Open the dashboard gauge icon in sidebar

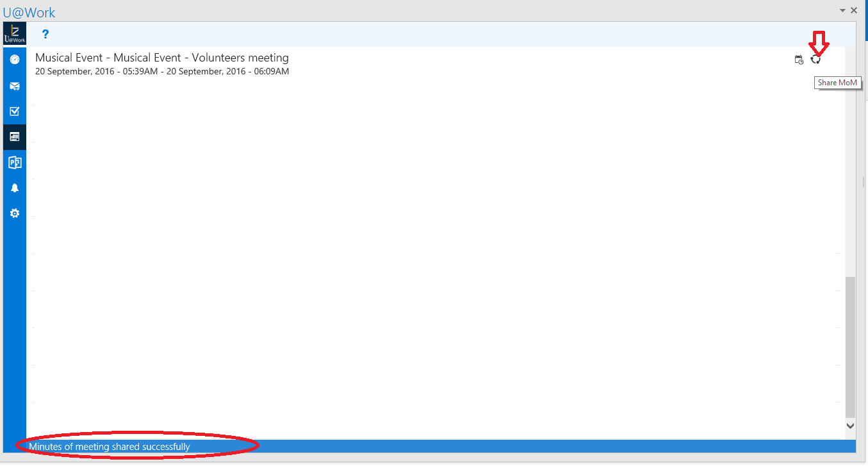(15, 60)
